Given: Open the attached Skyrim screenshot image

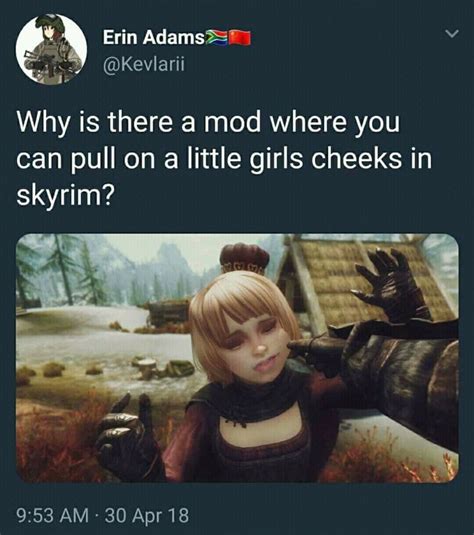Looking at the screenshot, I should coord(237,358).
